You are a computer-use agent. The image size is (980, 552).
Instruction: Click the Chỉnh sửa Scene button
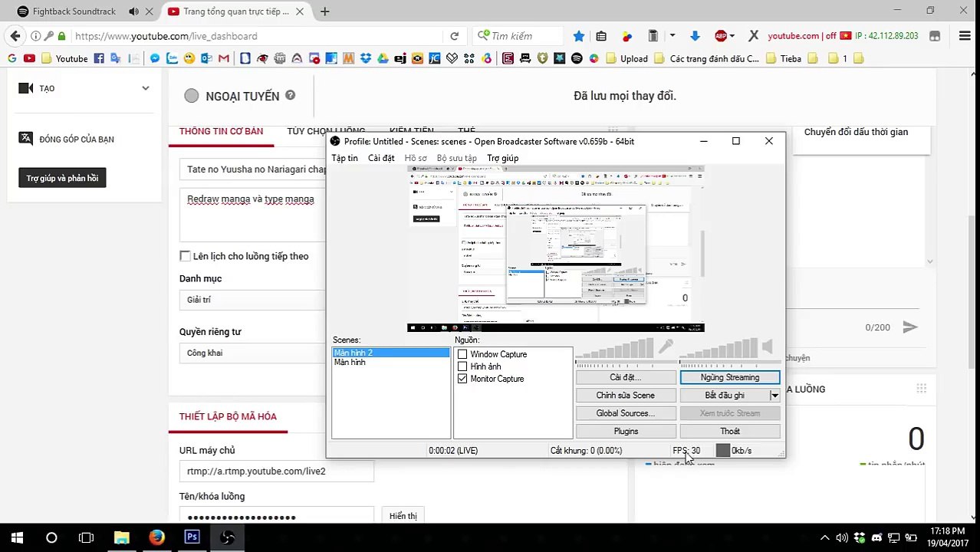click(x=626, y=396)
